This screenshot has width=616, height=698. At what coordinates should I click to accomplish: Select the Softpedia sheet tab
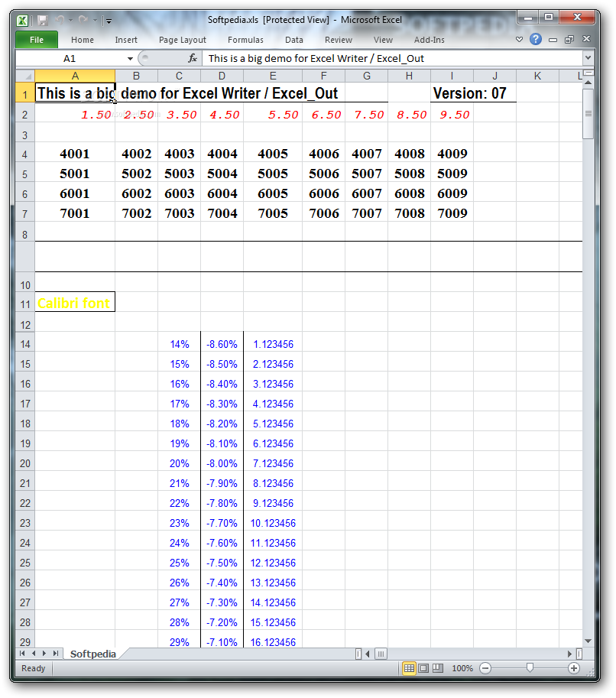tap(92, 654)
